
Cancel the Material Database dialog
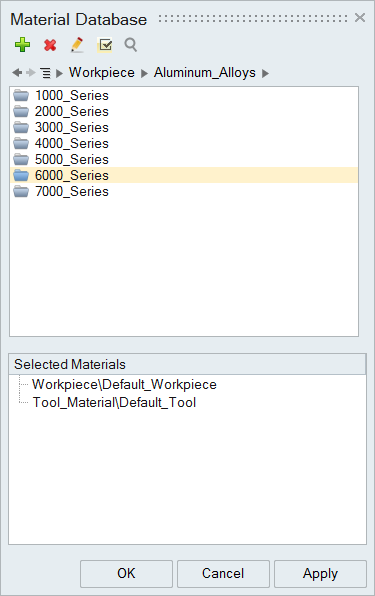[x=223, y=573]
